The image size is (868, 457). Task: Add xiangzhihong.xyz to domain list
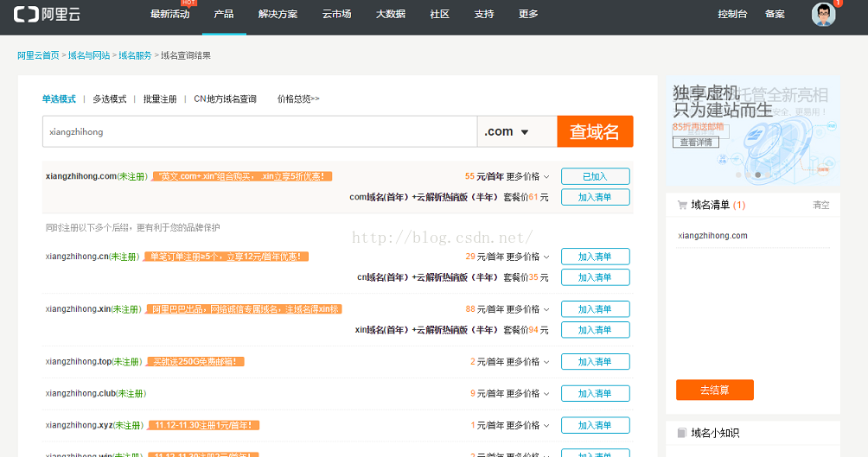click(x=595, y=425)
